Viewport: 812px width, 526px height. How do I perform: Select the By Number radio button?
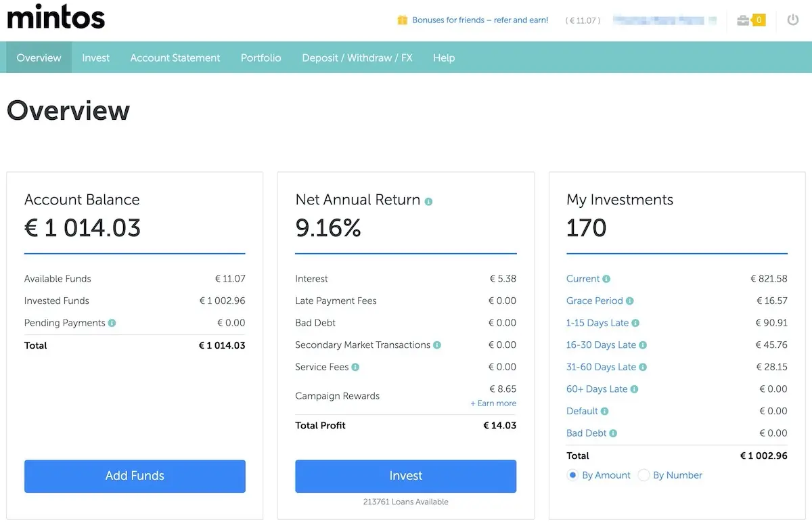pos(644,475)
